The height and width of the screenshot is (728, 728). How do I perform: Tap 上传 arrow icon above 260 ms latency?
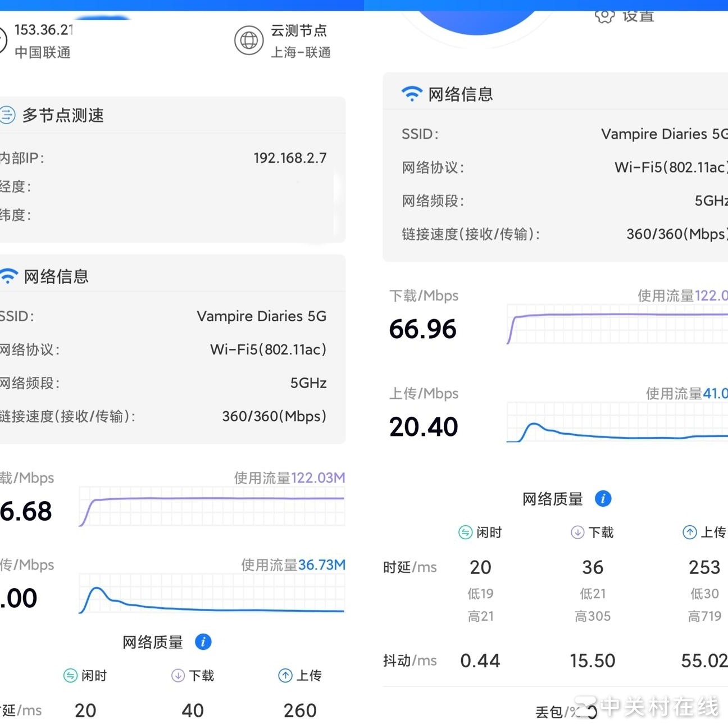285,675
